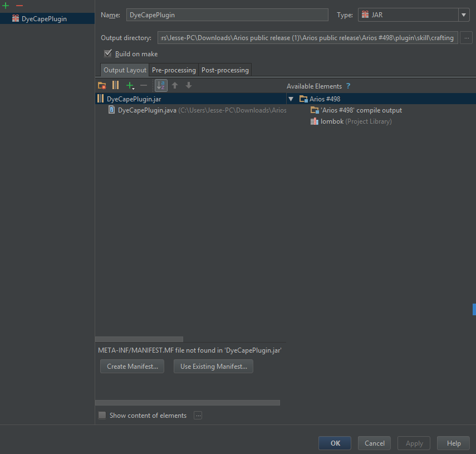Click the Available Elements label
Viewport: 476px width, 454px height.
pyautogui.click(x=314, y=86)
